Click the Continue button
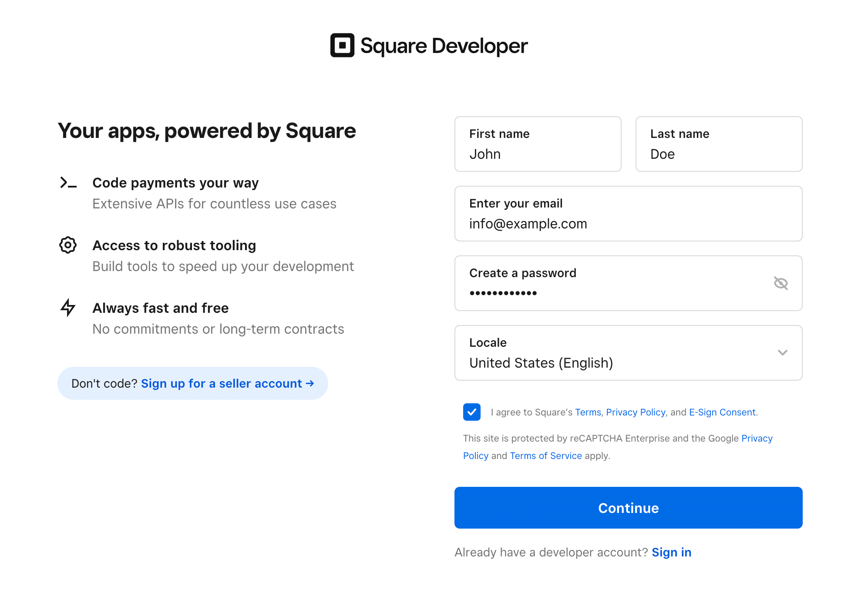 [x=628, y=507]
